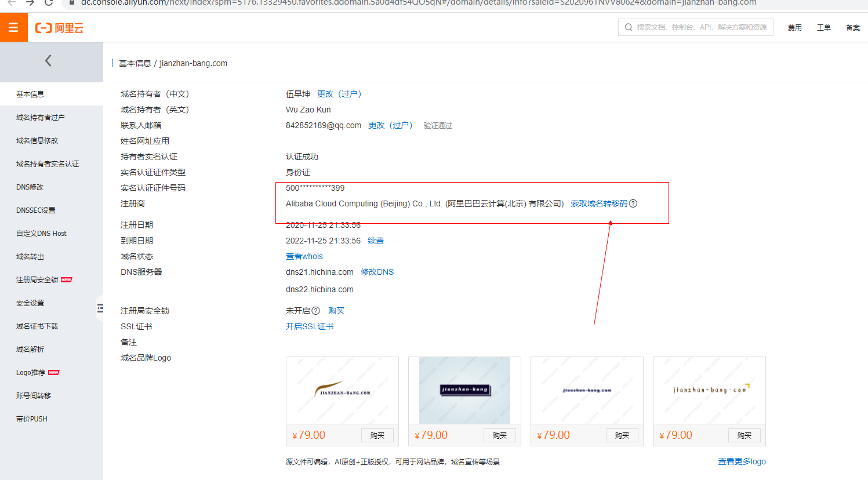The width and height of the screenshot is (868, 480).
Task: Click the browser address bar URL
Action: pyautogui.click(x=419, y=2)
